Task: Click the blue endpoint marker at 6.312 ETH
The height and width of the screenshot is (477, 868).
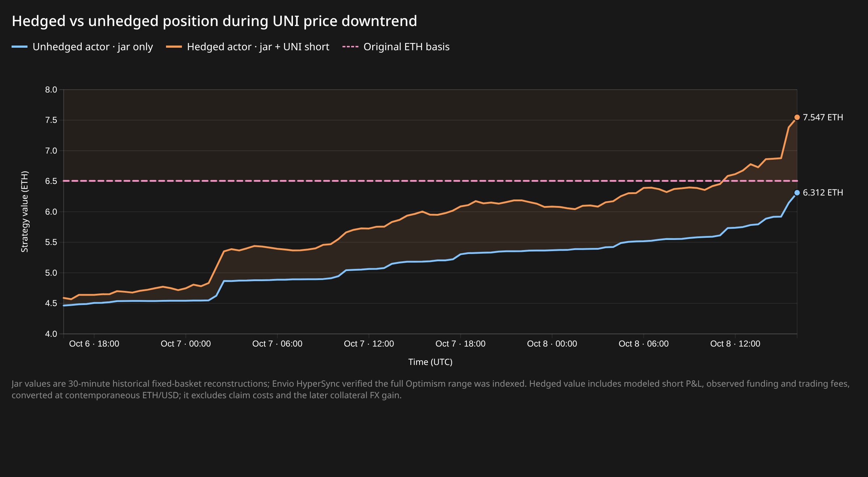Action: 797,193
